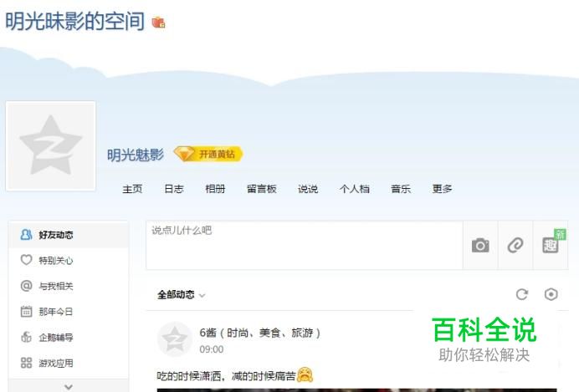Open feed settings hexagon icon

click(551, 294)
